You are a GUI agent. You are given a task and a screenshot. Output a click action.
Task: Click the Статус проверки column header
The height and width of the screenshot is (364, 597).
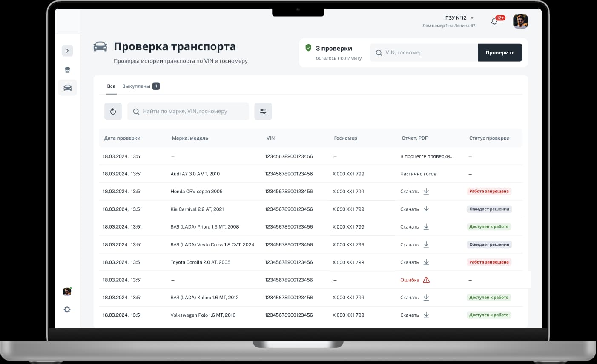click(489, 138)
